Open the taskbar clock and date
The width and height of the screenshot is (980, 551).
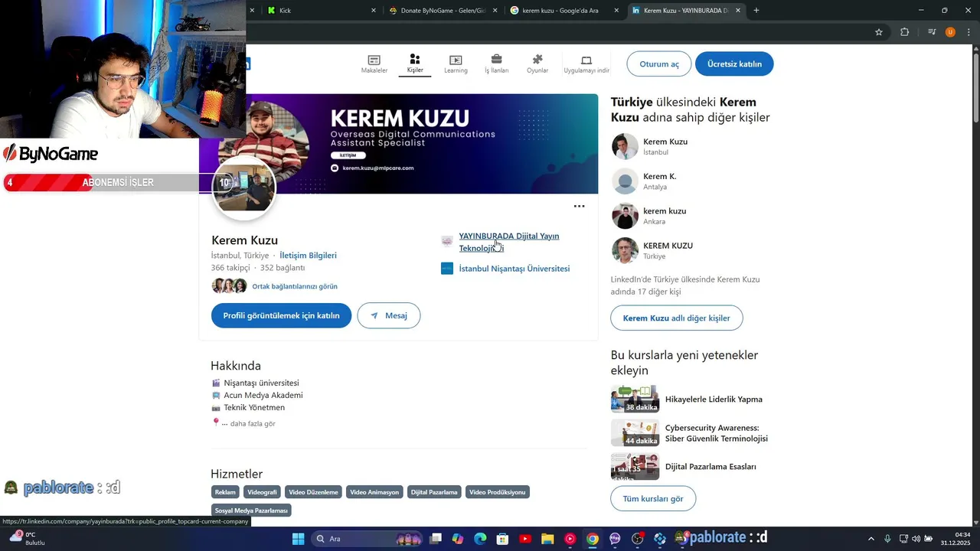pos(956,539)
